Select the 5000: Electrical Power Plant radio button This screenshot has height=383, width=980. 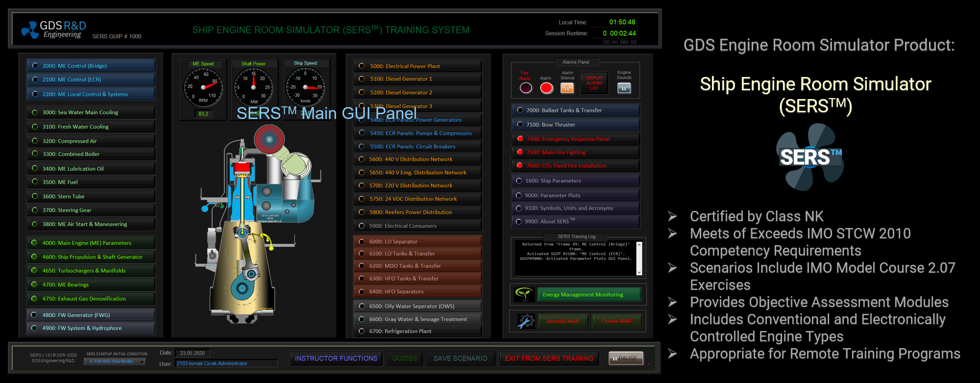click(x=362, y=66)
